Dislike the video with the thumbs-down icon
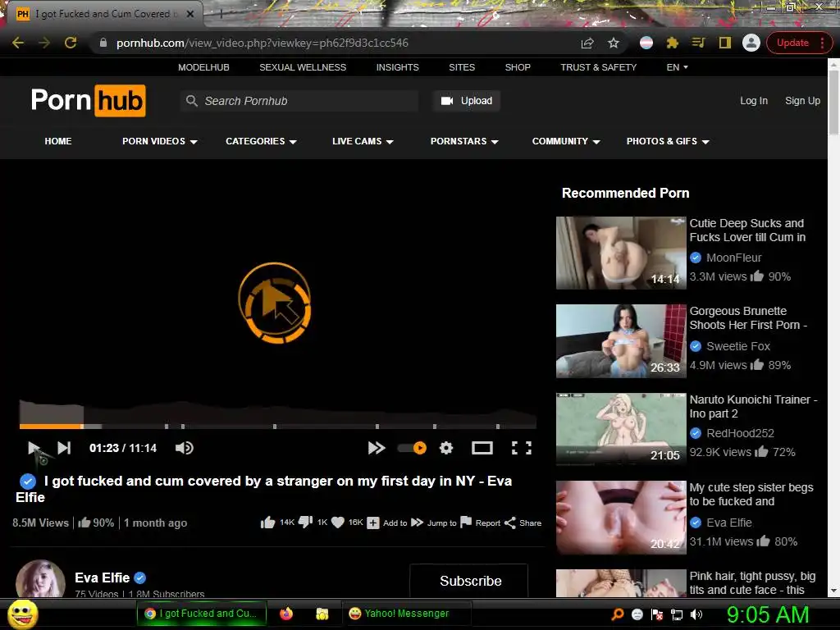 305,523
